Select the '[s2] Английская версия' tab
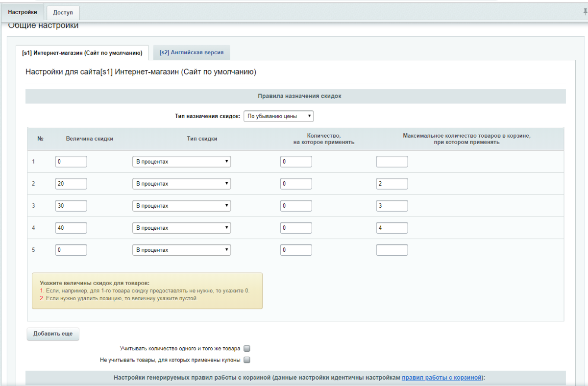Viewport: 588px width, 386px height. (192, 52)
